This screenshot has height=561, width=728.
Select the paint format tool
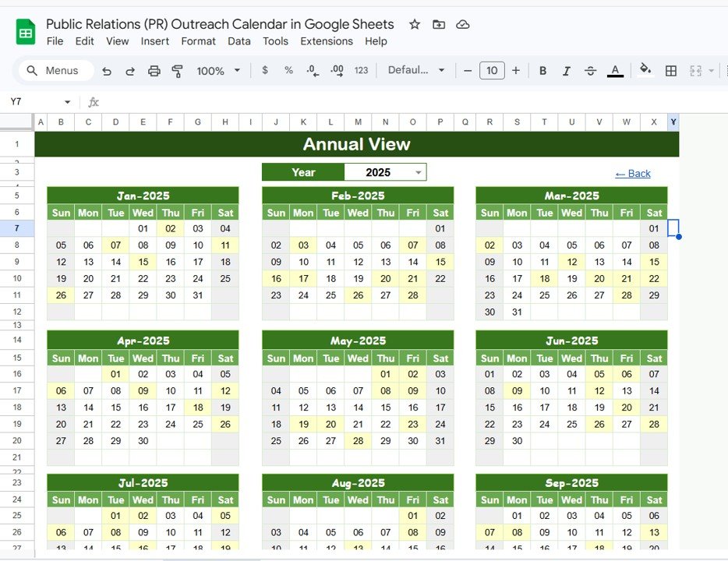pos(177,70)
